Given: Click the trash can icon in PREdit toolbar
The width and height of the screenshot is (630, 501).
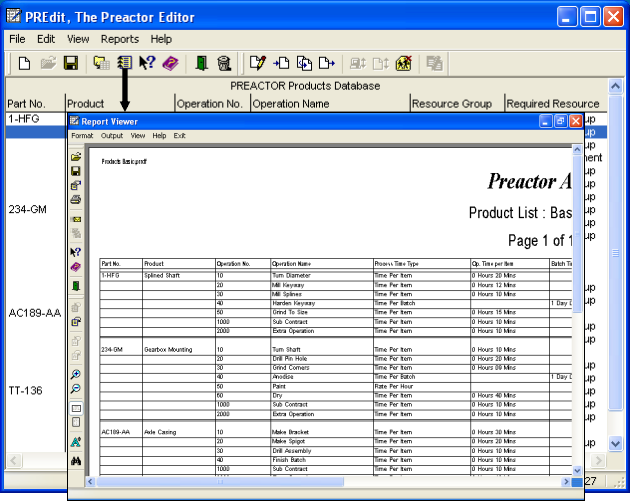Looking at the screenshot, I should tap(224, 63).
